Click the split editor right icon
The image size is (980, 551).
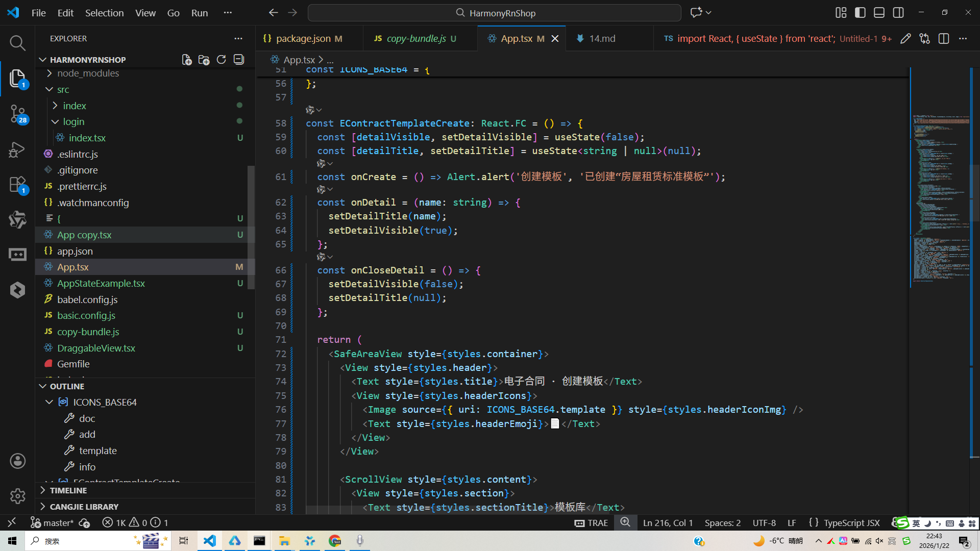(x=944, y=39)
